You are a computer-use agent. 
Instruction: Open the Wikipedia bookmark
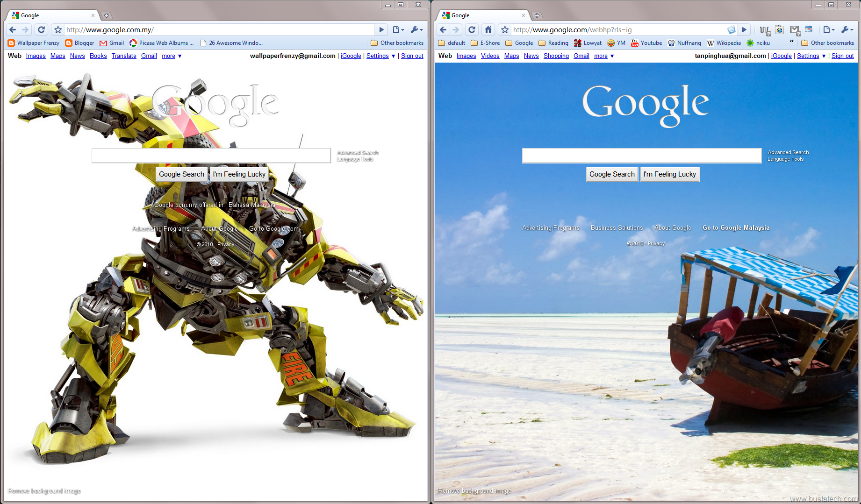pos(724,43)
